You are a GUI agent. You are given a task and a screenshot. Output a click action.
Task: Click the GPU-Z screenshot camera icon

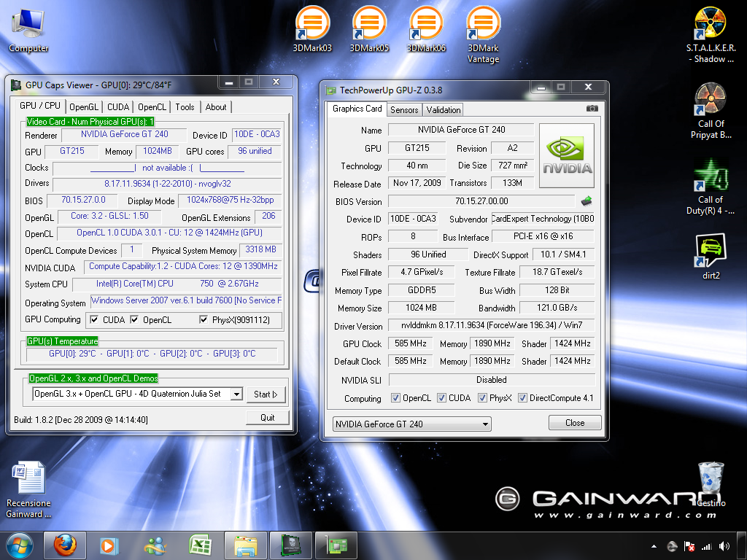[x=592, y=109]
